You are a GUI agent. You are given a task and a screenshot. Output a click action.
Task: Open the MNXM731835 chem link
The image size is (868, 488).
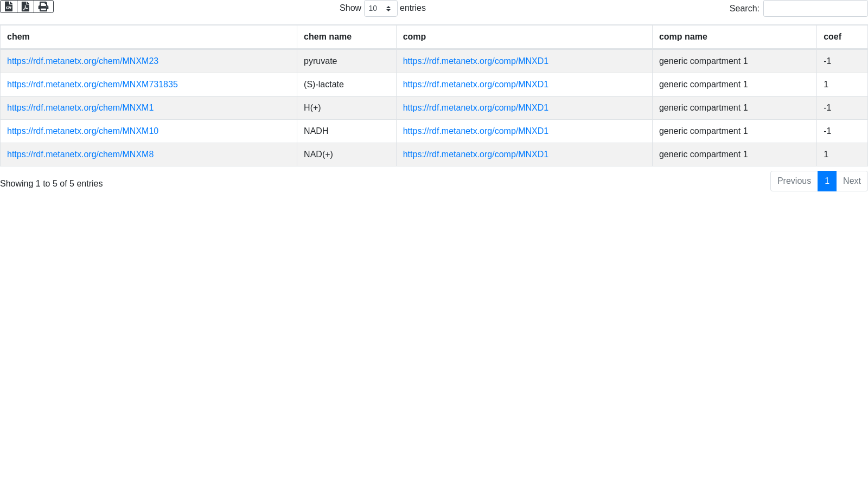pyautogui.click(x=92, y=85)
